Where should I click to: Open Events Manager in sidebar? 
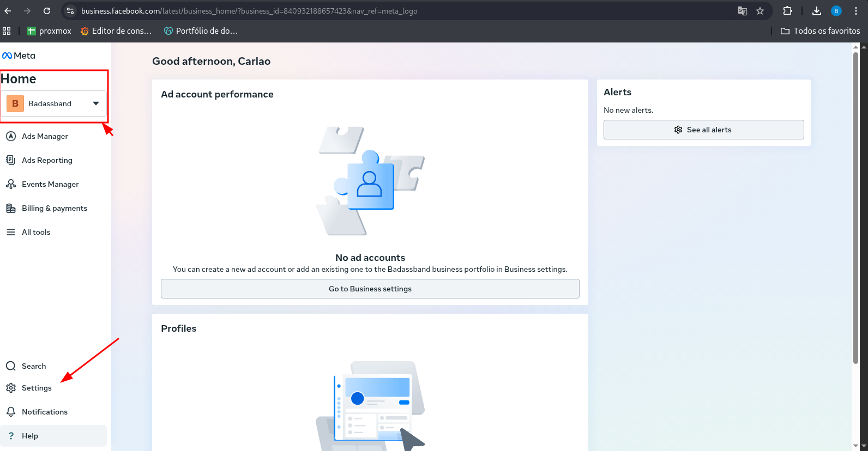(50, 184)
